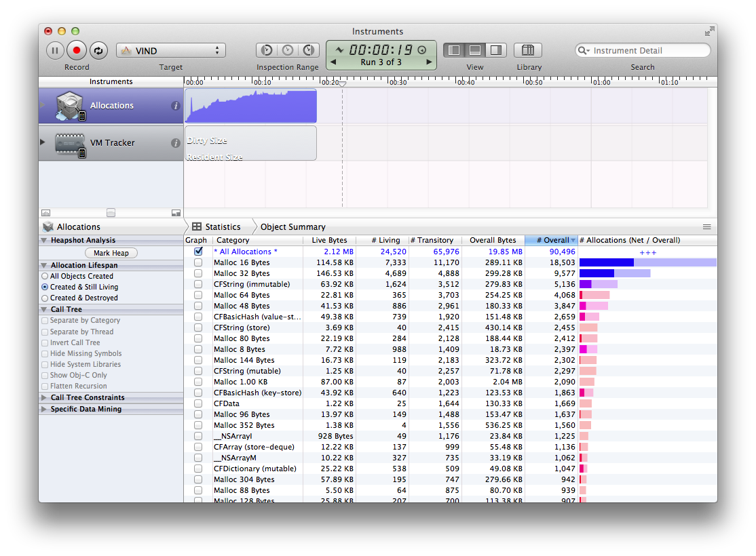Open VM Tracker instrument info button
The height and width of the screenshot is (556, 756).
[176, 142]
